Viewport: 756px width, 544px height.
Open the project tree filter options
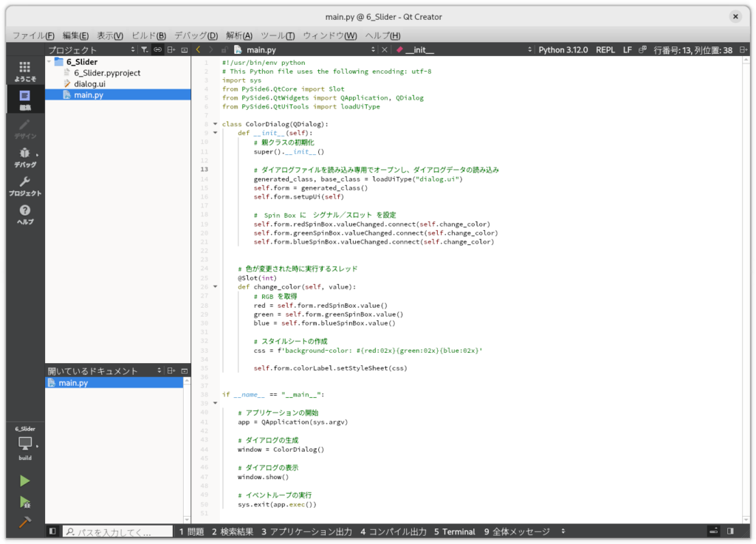144,49
